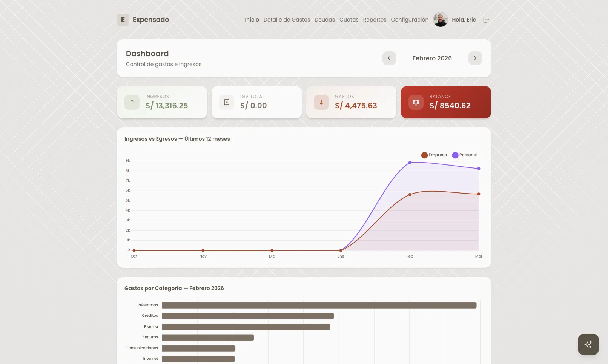The width and height of the screenshot is (608, 364).
Task: Open the sparkle assistant button
Action: pos(588,344)
